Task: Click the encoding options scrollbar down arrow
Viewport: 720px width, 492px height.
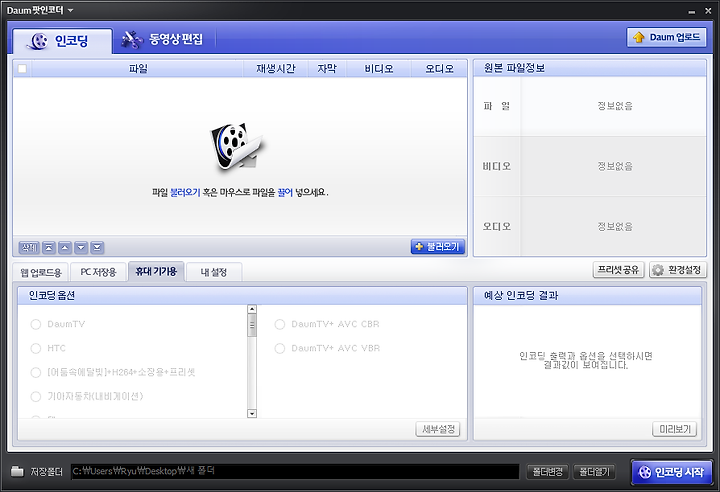Action: point(252,413)
